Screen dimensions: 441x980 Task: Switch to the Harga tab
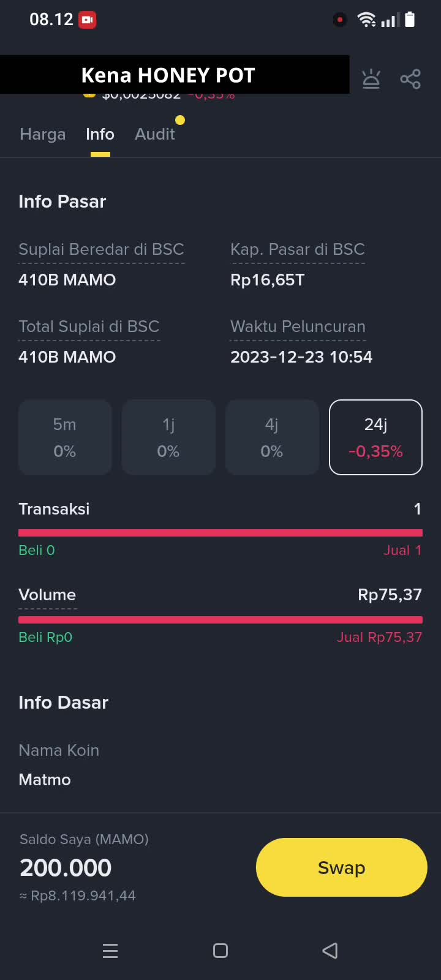tap(43, 134)
